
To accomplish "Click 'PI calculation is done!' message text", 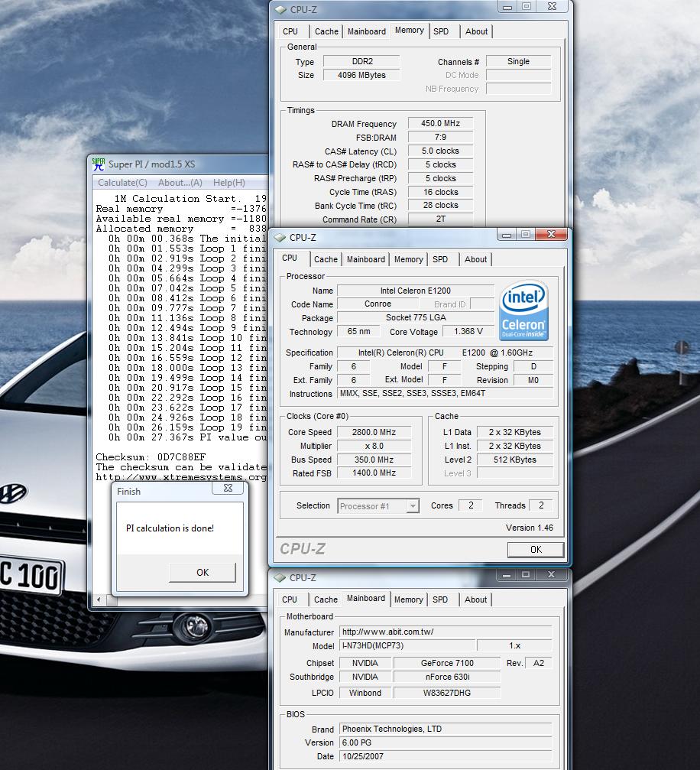I will coord(170,528).
